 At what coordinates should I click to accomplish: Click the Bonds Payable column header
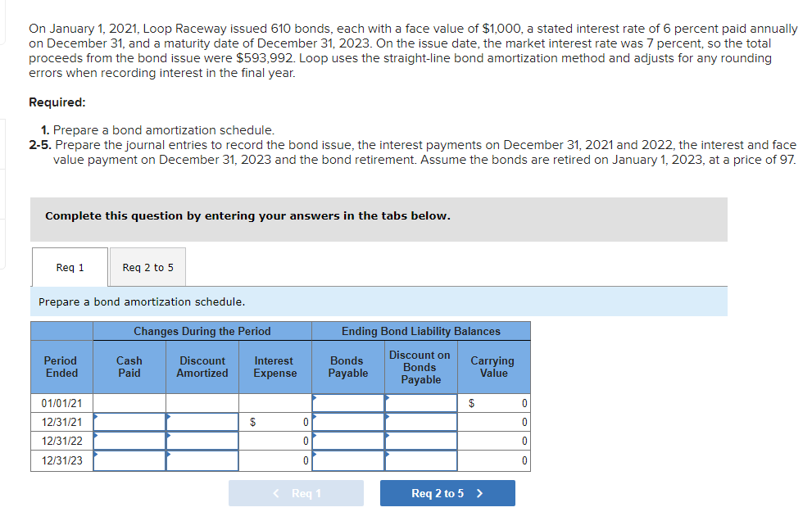tap(348, 367)
